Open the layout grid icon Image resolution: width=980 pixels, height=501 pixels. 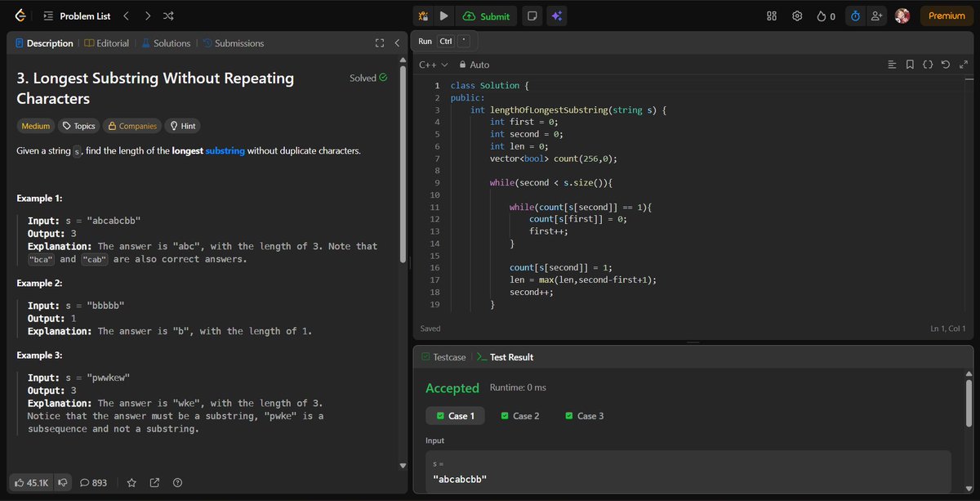click(772, 16)
